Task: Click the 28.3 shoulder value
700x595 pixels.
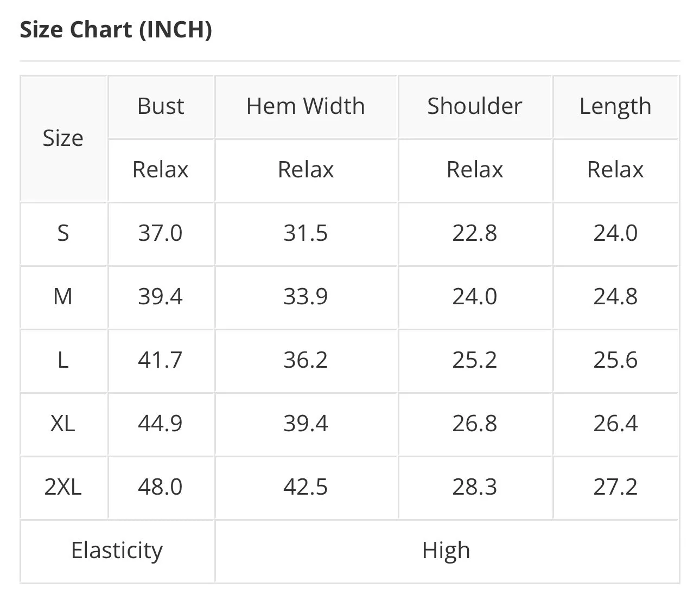Action: (474, 487)
